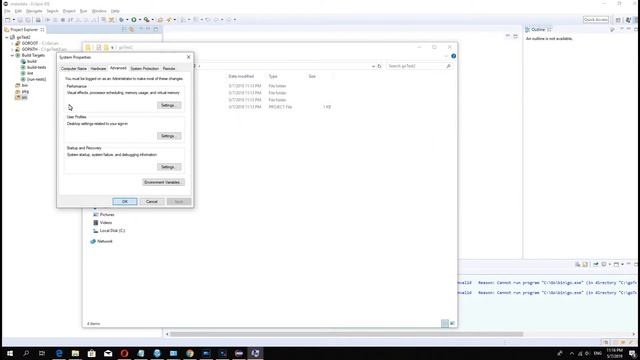Sort by Date modified column

coord(241,76)
